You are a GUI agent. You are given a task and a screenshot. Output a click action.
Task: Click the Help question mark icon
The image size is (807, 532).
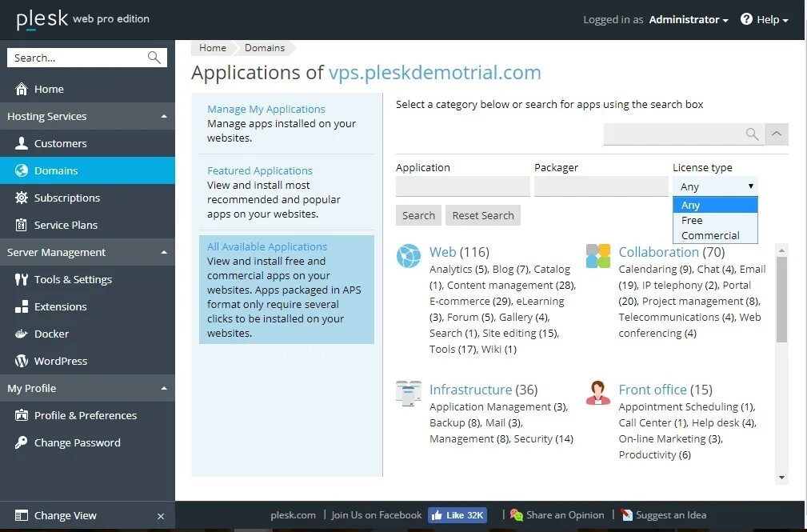click(746, 19)
